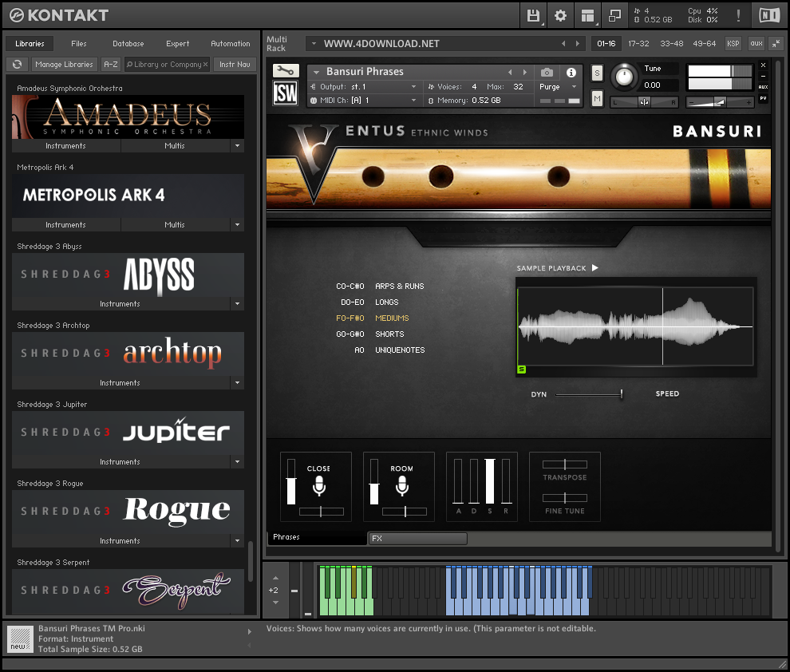Select the MEDIUMS phrase category
Image resolution: width=790 pixels, height=672 pixels.
tap(392, 318)
